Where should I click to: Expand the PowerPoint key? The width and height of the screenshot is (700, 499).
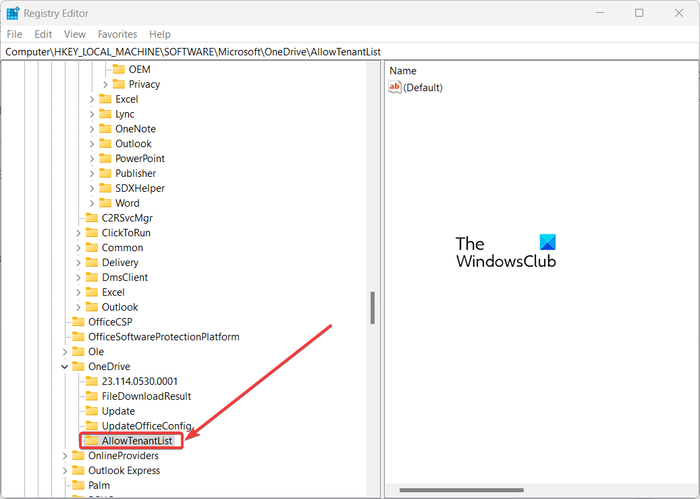tap(92, 158)
